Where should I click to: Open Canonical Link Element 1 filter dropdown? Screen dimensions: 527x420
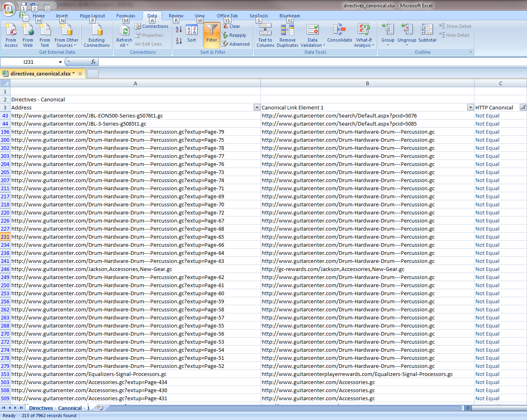pos(470,107)
